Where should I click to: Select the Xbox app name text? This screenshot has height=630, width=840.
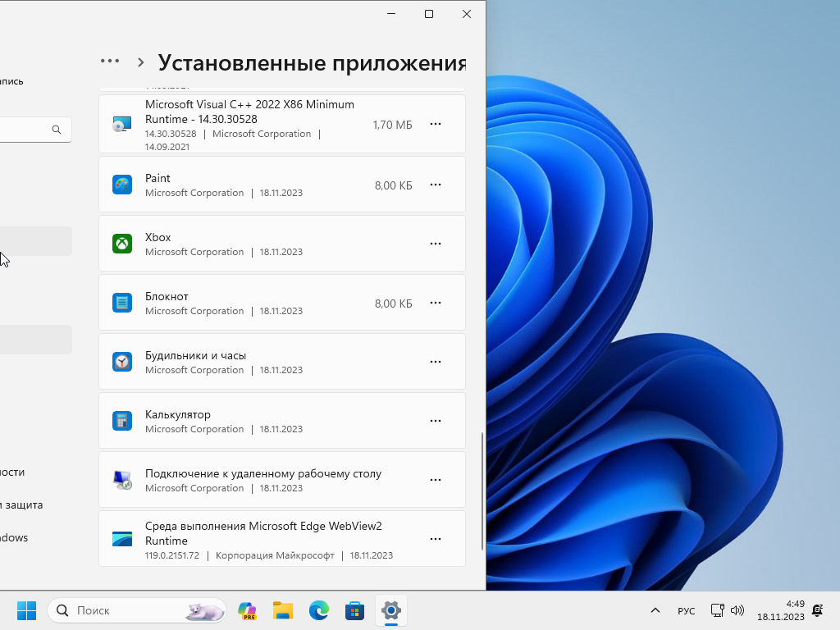[x=158, y=237]
